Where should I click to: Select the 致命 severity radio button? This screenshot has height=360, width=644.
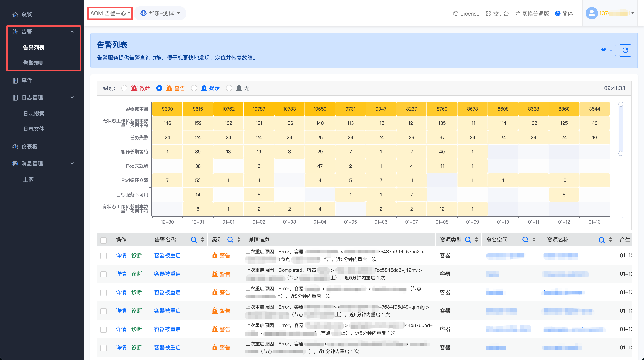(124, 88)
